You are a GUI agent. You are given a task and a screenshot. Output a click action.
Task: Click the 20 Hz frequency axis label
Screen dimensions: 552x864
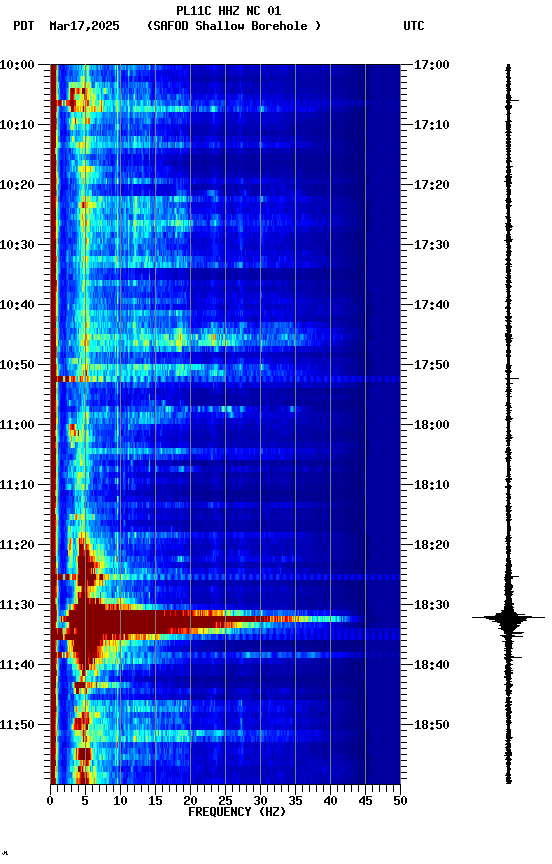click(190, 801)
